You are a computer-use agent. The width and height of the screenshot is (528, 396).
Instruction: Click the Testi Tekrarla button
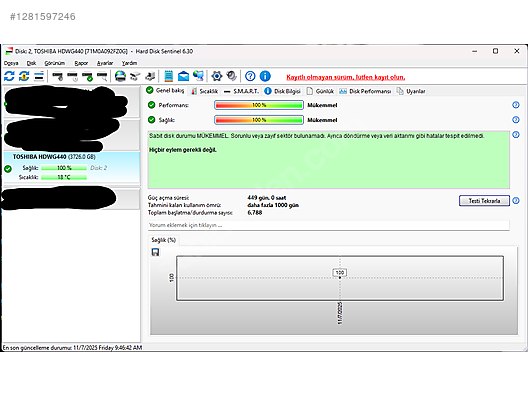(x=484, y=201)
